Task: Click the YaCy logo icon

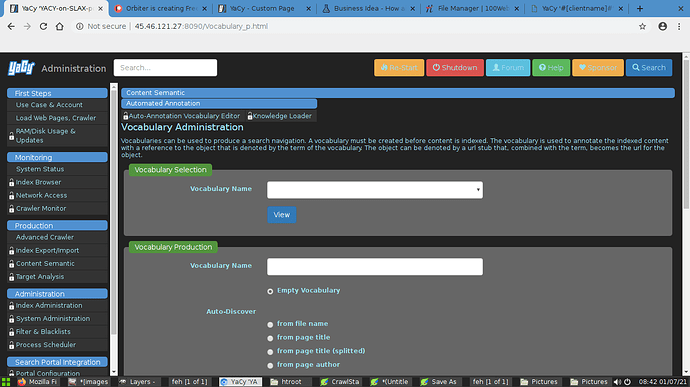Action: (x=21, y=68)
